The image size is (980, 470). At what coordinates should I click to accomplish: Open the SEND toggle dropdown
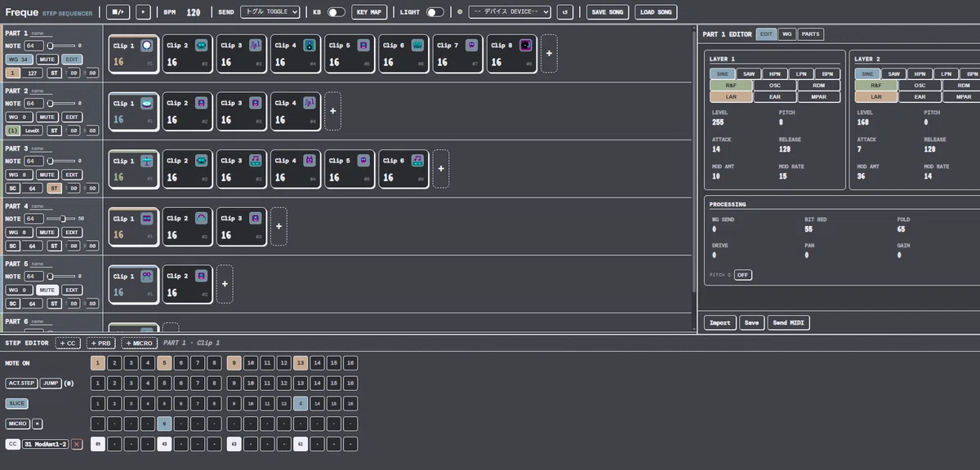(x=269, y=12)
